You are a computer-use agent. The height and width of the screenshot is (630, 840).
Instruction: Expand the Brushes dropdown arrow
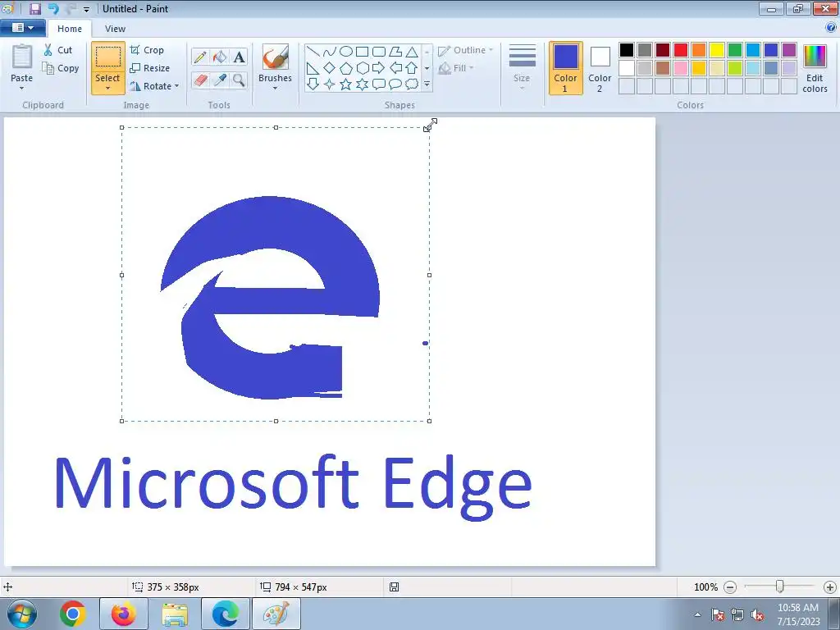pos(276,89)
